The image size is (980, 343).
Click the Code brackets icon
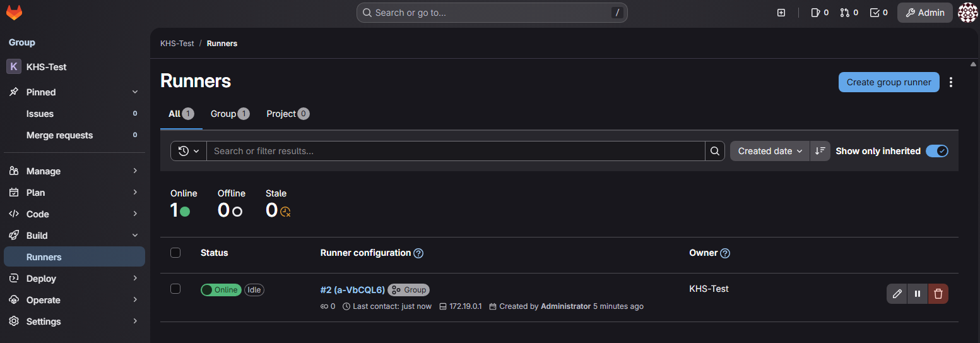click(x=14, y=214)
